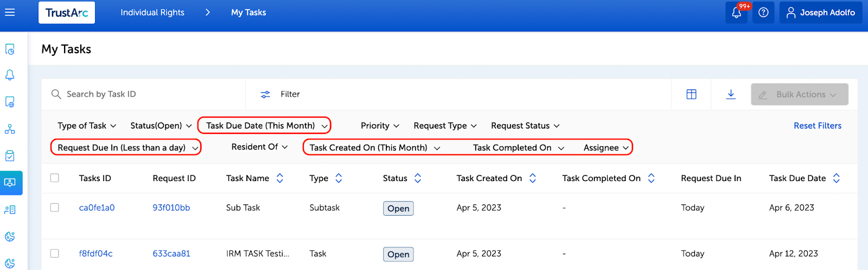Click the 'Apr 12, 2023' due date cell

coord(794,254)
